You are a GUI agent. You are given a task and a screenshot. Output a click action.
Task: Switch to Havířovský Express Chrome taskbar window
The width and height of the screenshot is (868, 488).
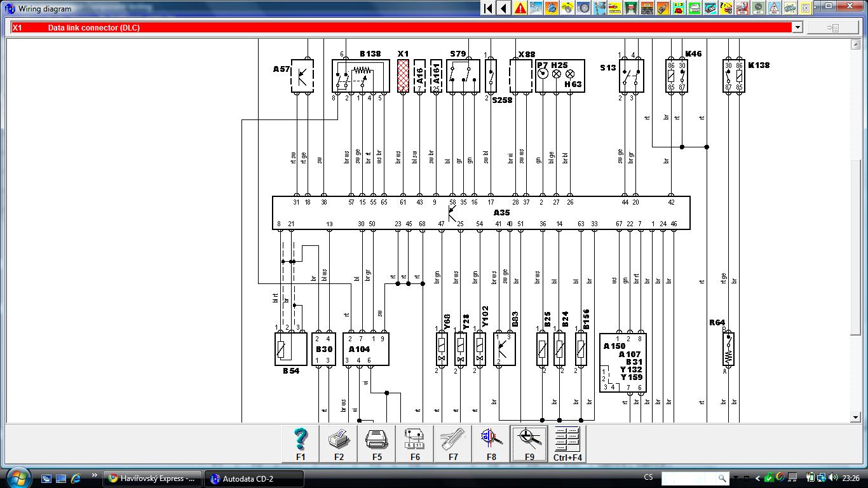coord(153,478)
